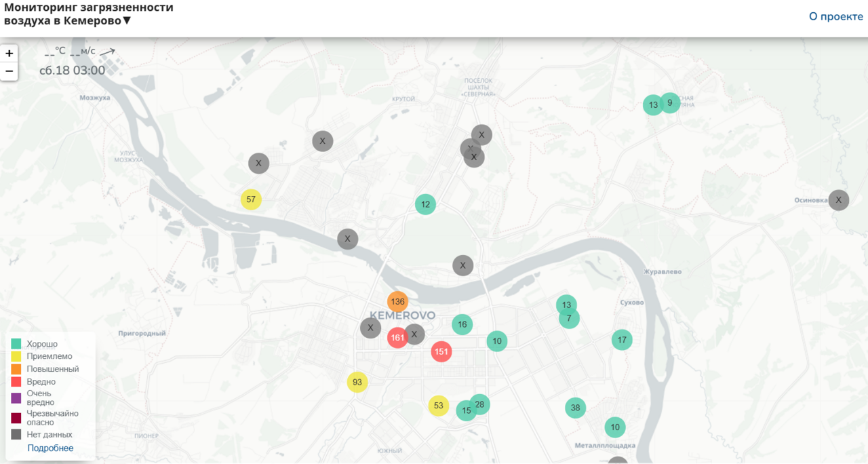
Task: Click the date and time label сб.18 03:00
Action: pyautogui.click(x=73, y=71)
